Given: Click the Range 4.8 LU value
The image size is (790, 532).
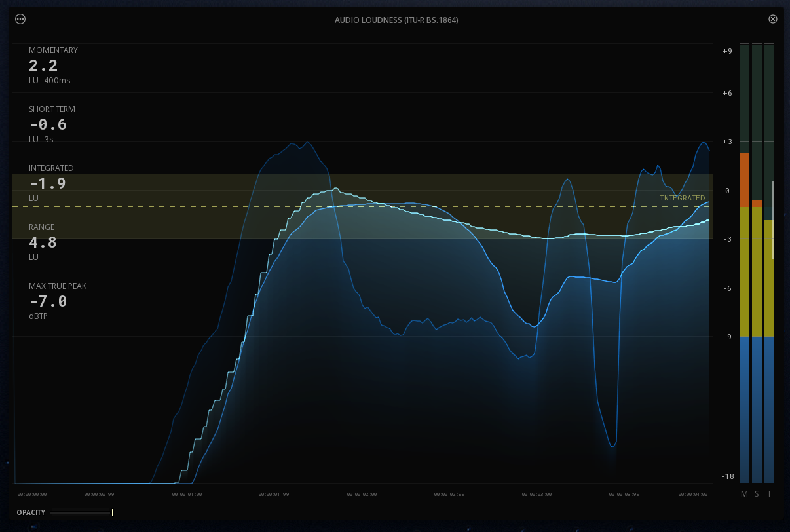Looking at the screenshot, I should tap(43, 242).
